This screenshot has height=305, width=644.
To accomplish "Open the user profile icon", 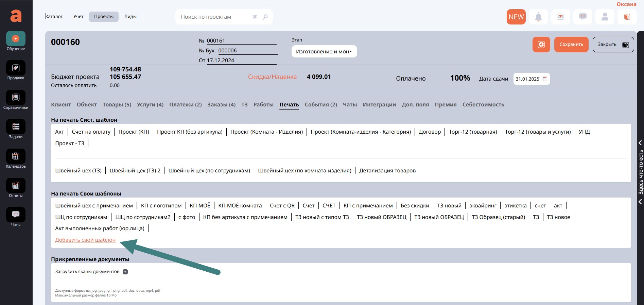I will [x=605, y=17].
